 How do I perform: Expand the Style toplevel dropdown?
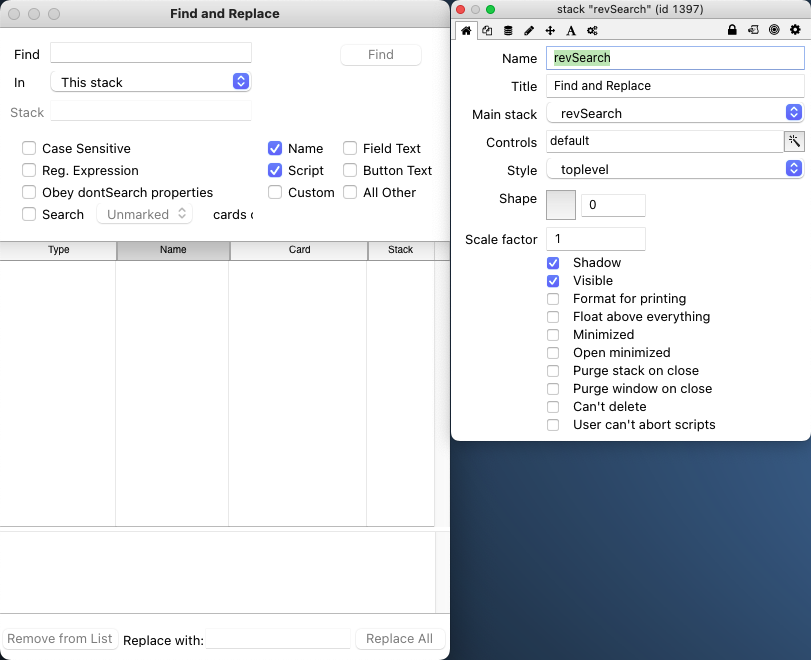point(675,169)
